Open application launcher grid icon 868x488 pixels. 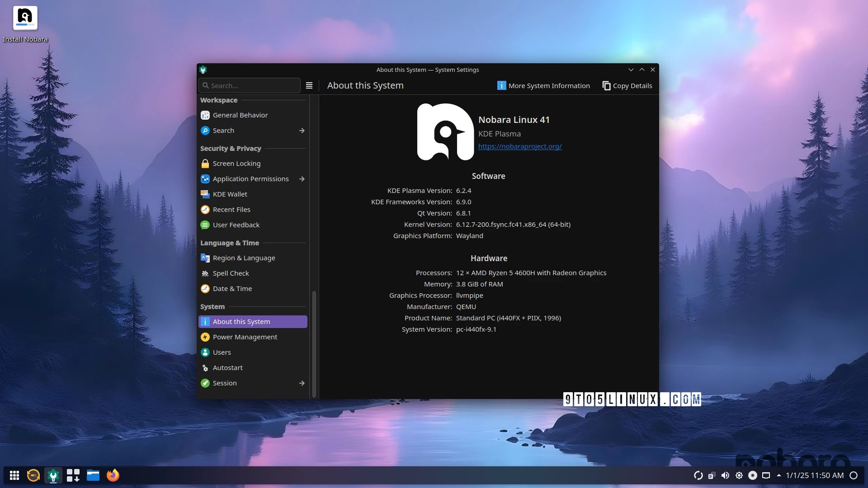coord(14,475)
